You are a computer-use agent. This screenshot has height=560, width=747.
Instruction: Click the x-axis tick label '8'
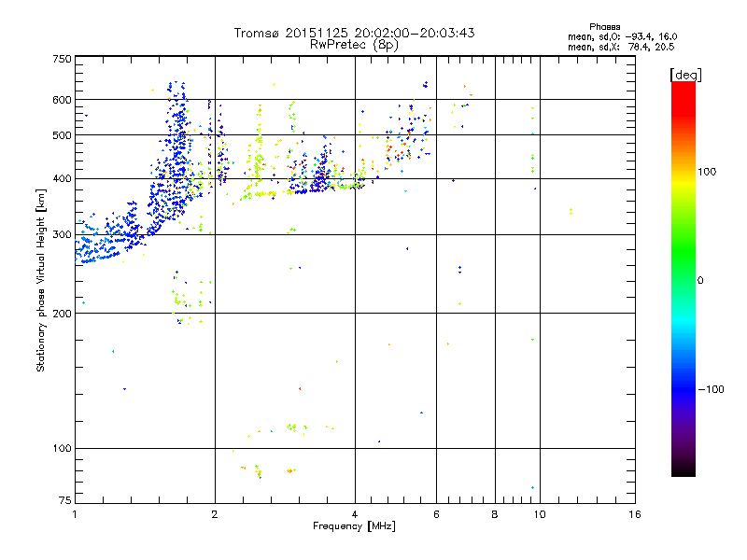(495, 514)
